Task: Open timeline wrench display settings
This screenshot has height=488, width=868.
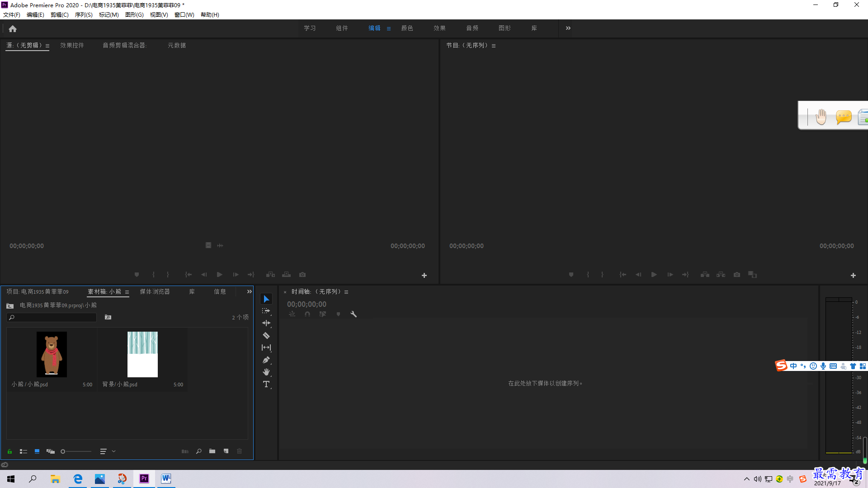Action: point(354,314)
